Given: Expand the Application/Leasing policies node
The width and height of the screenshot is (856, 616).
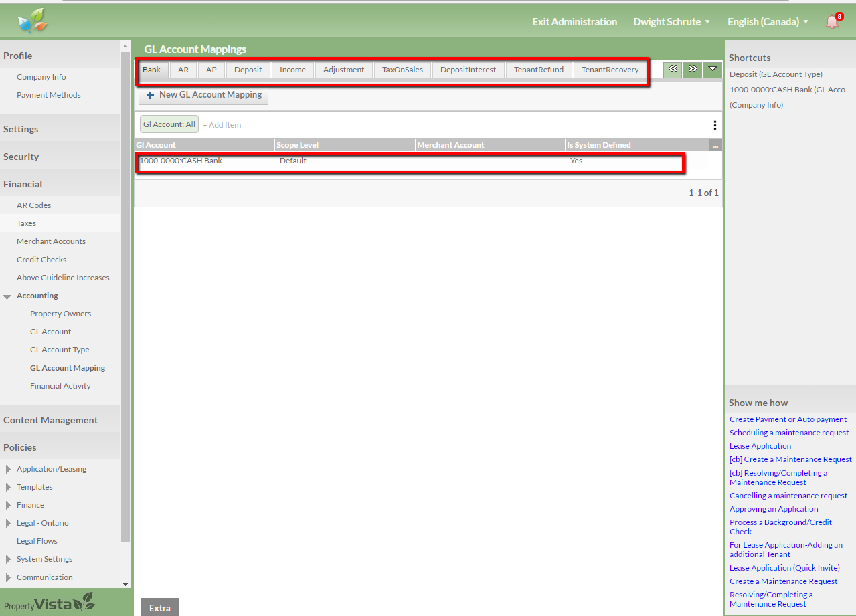Looking at the screenshot, I should 8,469.
